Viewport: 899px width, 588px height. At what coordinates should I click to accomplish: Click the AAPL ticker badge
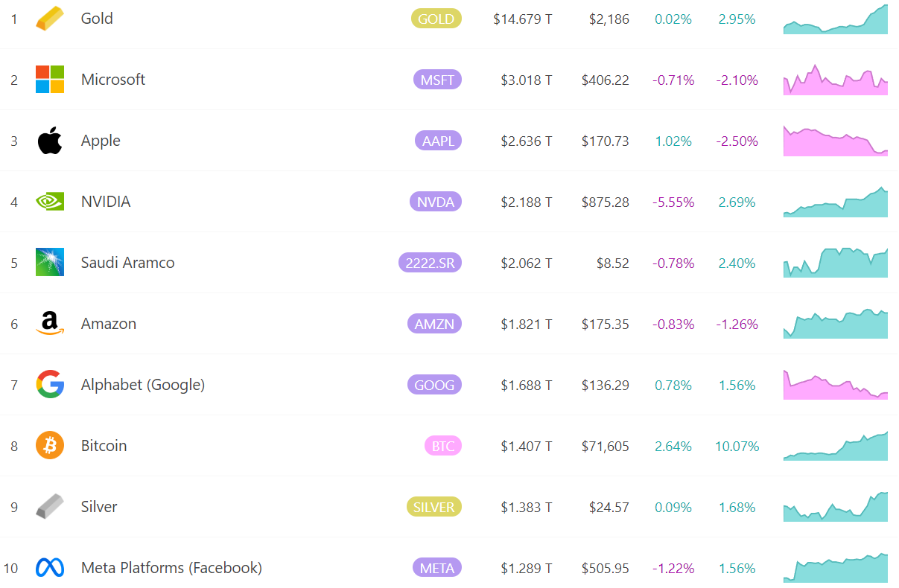coord(438,141)
